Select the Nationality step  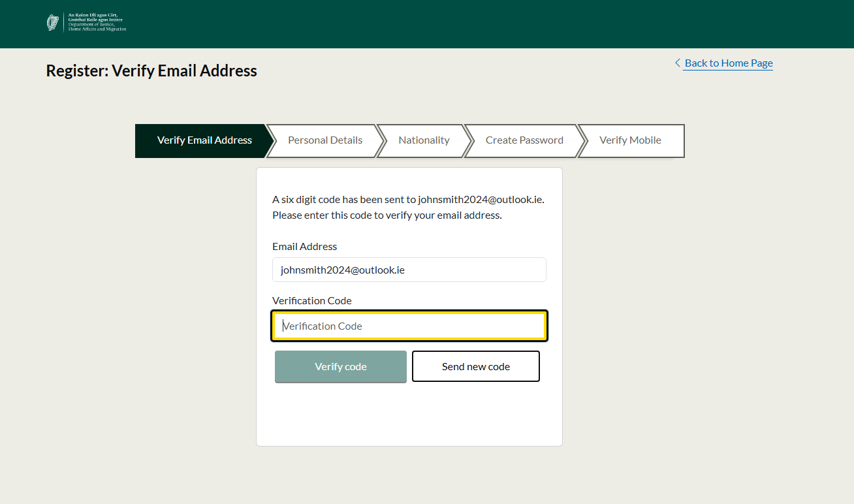[424, 140]
